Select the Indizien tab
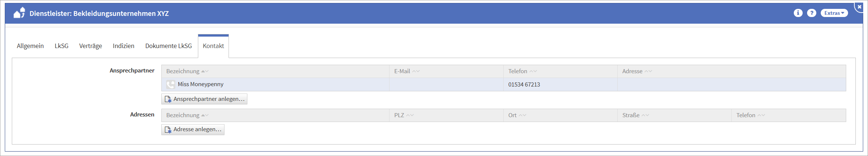 124,46
